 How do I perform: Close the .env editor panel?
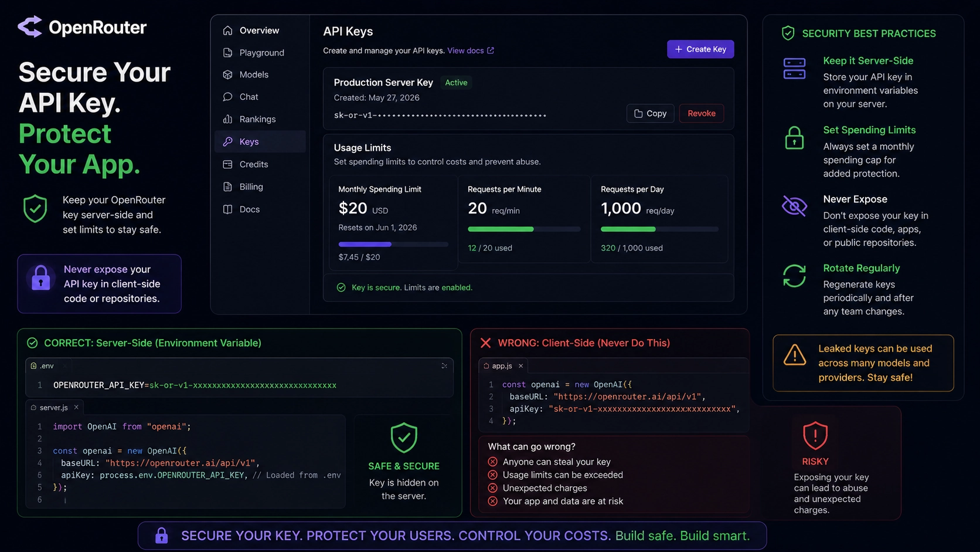pyautogui.click(x=444, y=365)
